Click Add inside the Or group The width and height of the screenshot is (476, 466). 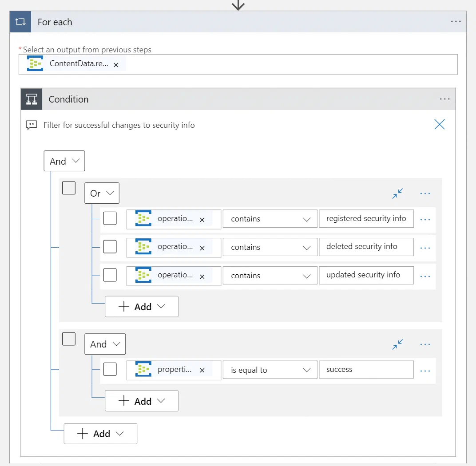point(142,307)
